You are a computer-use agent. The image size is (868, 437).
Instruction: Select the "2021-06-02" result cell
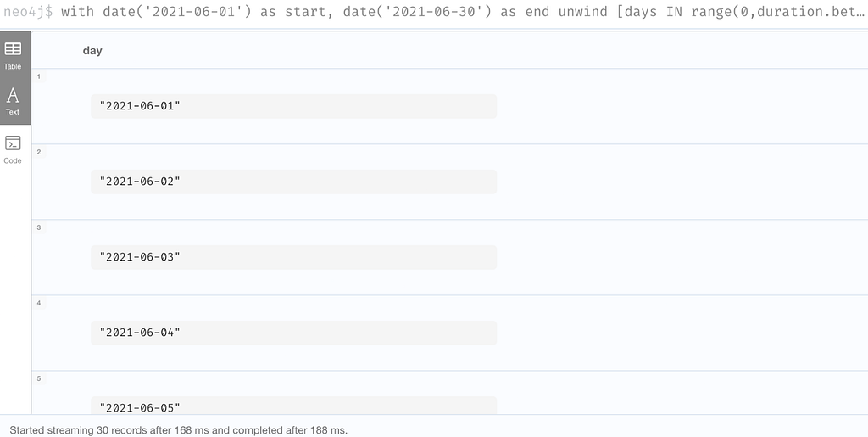[293, 182]
